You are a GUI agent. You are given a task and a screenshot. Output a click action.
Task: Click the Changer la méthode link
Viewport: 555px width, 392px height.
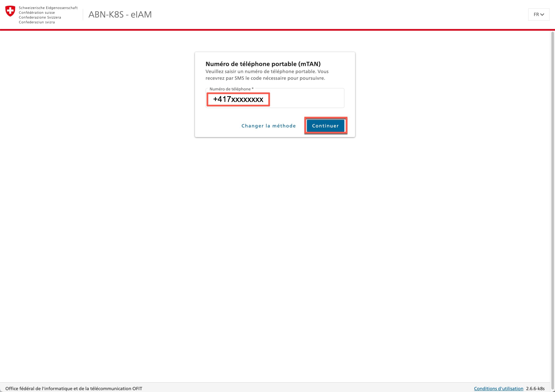tap(268, 126)
